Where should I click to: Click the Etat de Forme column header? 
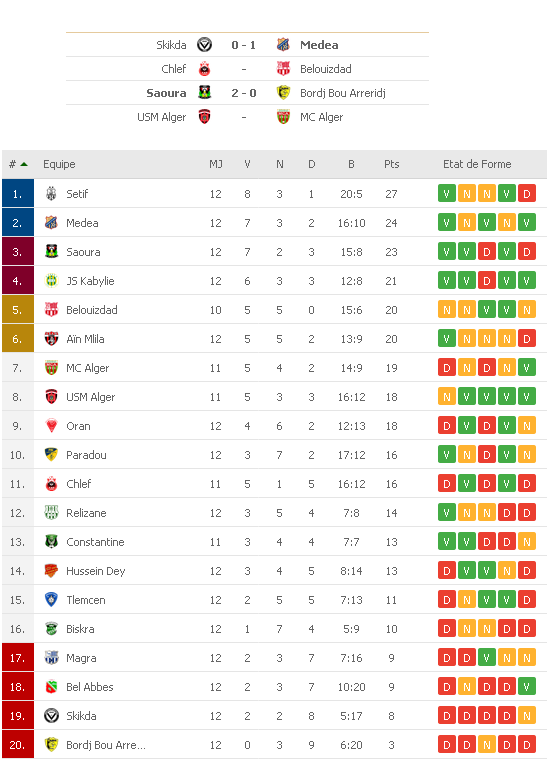477,164
